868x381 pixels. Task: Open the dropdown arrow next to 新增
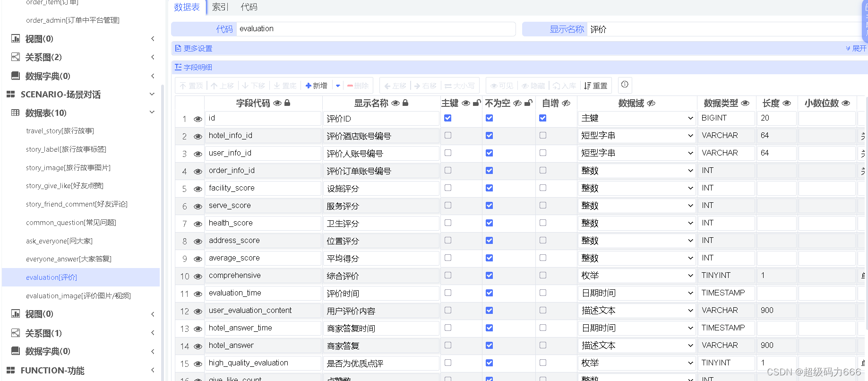tap(338, 86)
